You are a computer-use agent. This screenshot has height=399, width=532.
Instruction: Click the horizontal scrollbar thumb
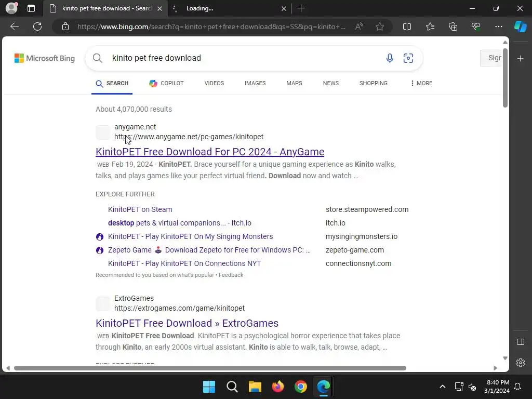[210, 368]
